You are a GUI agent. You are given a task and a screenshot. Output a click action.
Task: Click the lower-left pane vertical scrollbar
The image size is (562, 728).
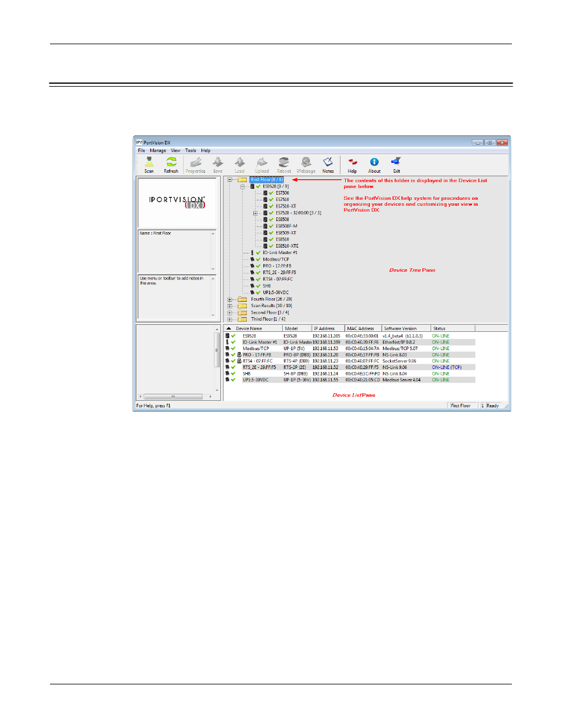tap(217, 359)
